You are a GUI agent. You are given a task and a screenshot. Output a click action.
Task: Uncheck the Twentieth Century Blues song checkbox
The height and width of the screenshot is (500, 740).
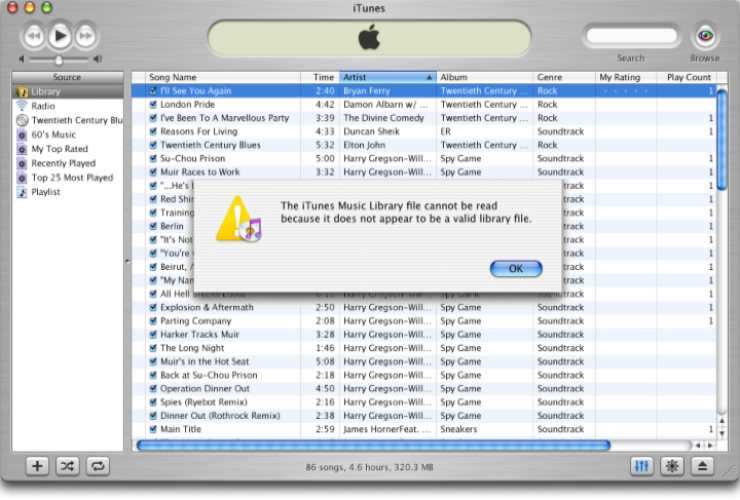coord(153,145)
